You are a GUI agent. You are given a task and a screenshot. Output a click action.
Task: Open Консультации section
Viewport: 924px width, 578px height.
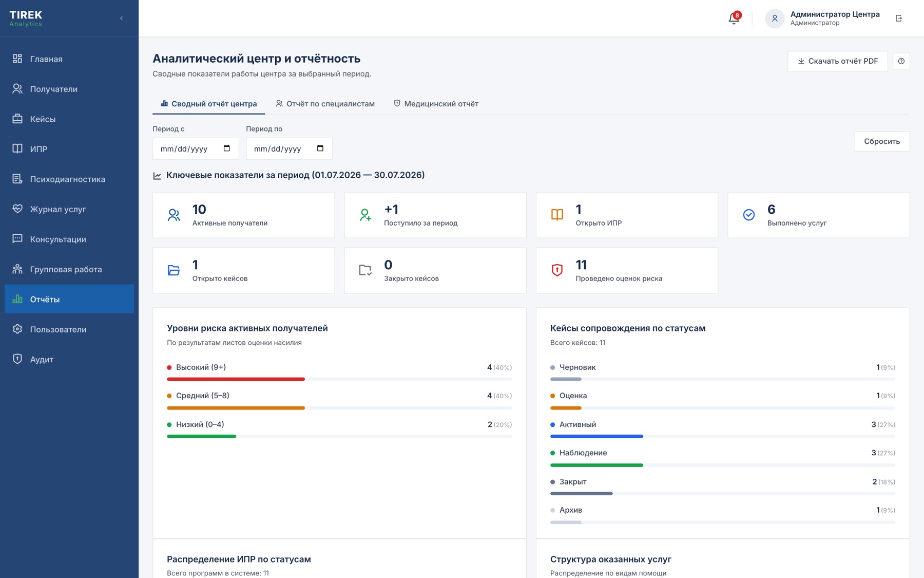69,239
